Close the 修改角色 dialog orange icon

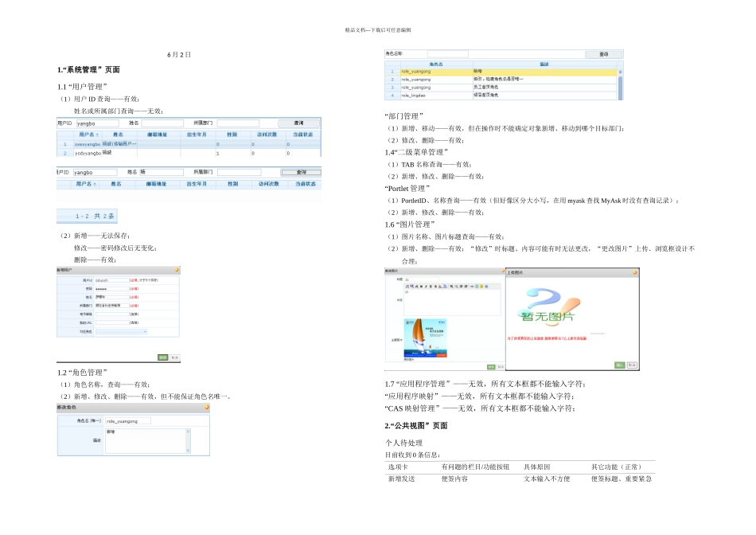coord(207,407)
